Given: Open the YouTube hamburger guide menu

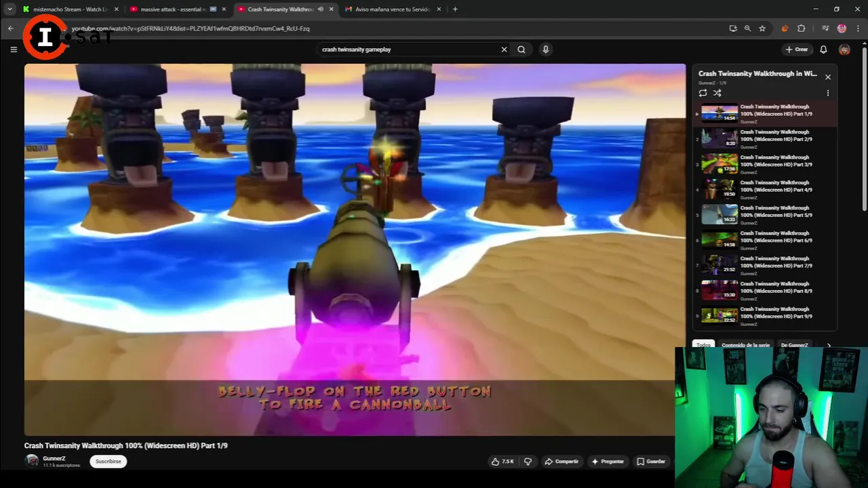Looking at the screenshot, I should 14,49.
